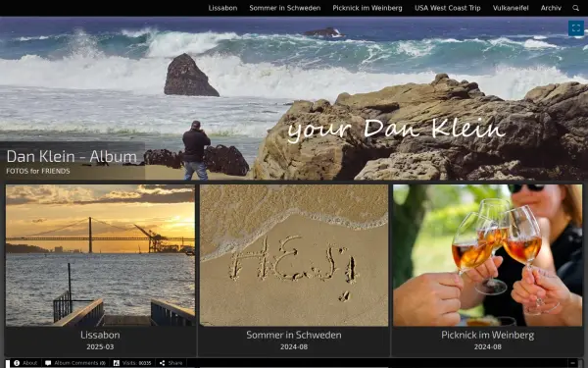Open Sommer in Schweden from navigation

coord(285,8)
